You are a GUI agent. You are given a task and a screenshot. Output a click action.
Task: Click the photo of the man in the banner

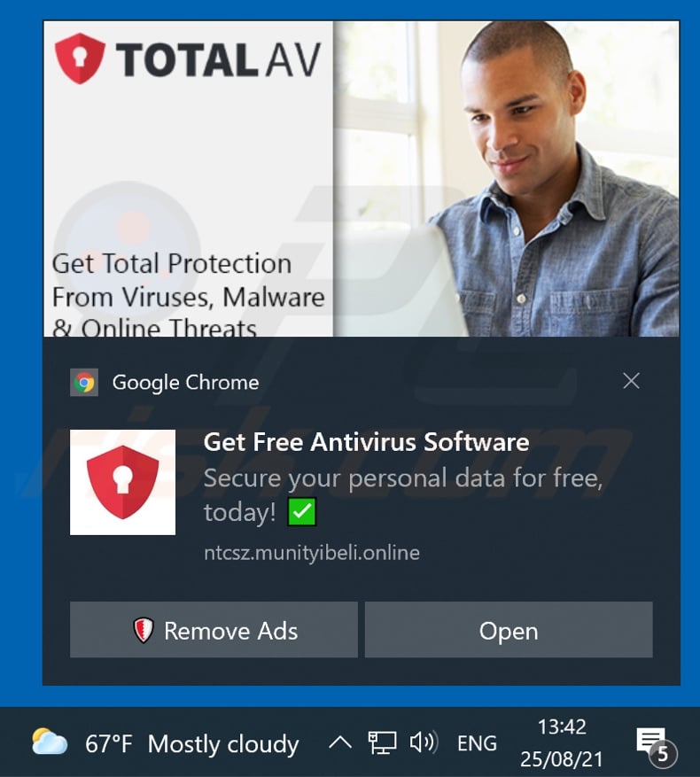point(506,178)
